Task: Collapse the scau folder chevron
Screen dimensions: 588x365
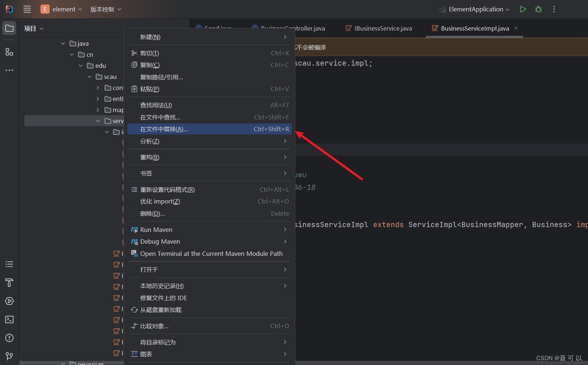Action: pyautogui.click(x=89, y=77)
